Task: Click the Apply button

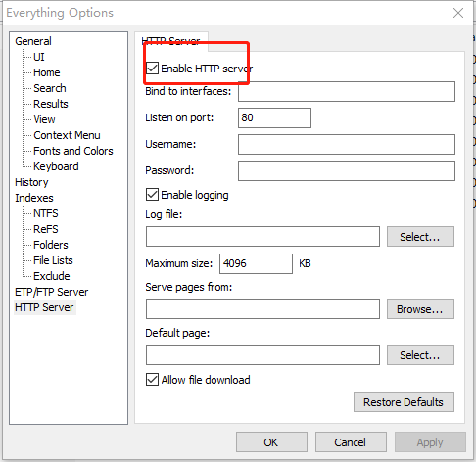Action: (x=430, y=442)
